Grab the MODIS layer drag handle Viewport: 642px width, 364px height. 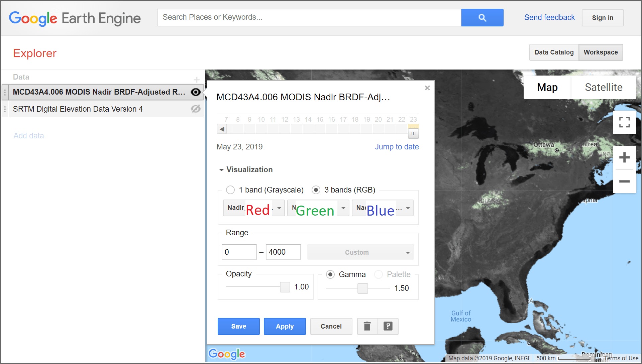click(x=5, y=92)
